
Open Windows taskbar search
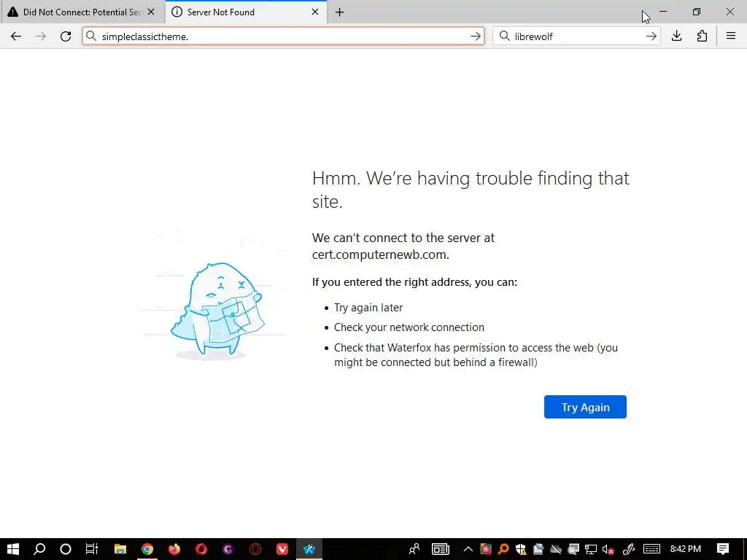tap(39, 549)
